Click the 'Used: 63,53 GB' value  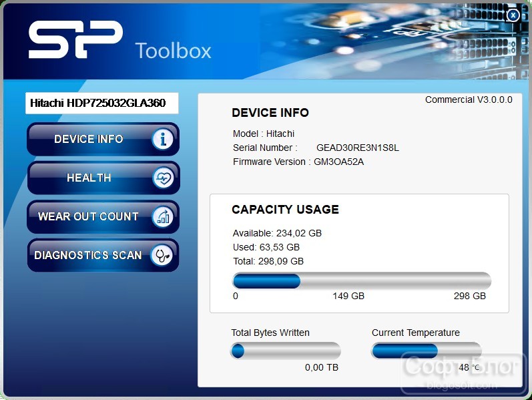tap(266, 247)
